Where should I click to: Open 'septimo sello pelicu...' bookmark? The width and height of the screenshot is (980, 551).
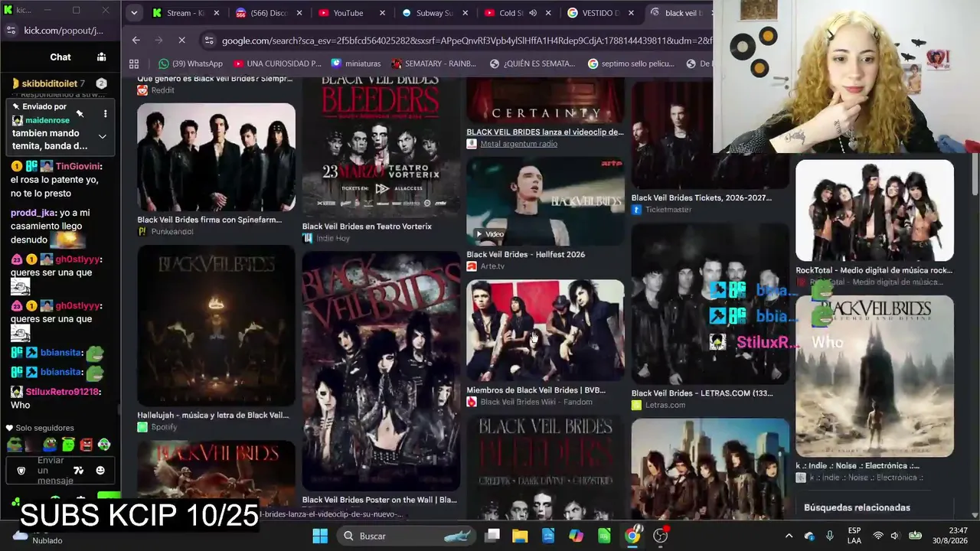click(x=631, y=64)
